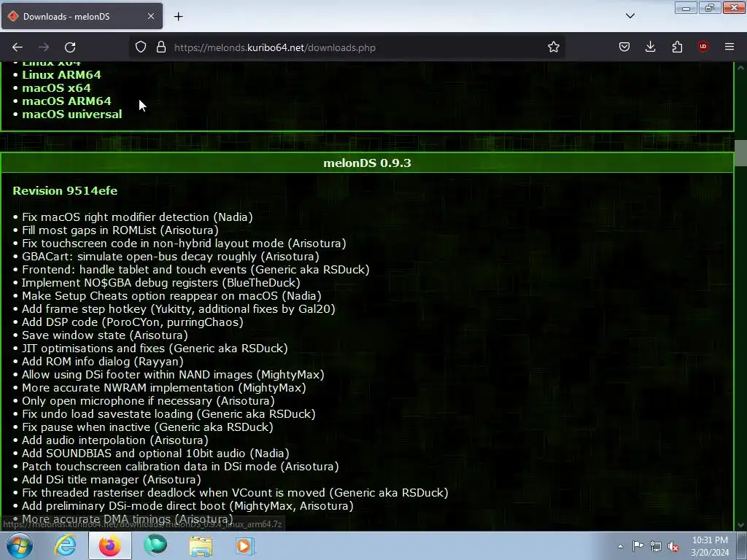Screen dimensions: 747x560
Task: Click the Revision 9514efe heading
Action: [x=65, y=190]
